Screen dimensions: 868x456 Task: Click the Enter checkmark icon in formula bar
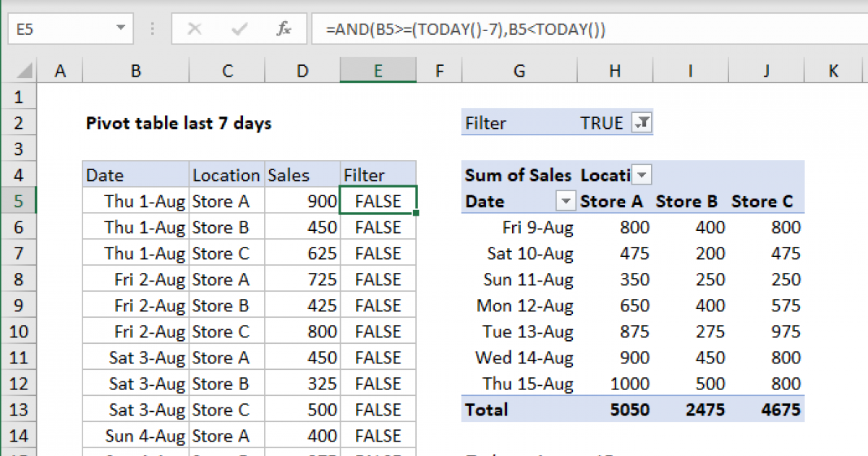coord(239,30)
